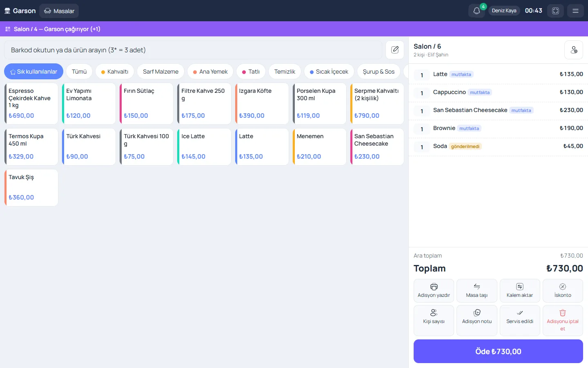Click Masa taşı transfer button
The width and height of the screenshot is (588, 368).
(x=477, y=291)
